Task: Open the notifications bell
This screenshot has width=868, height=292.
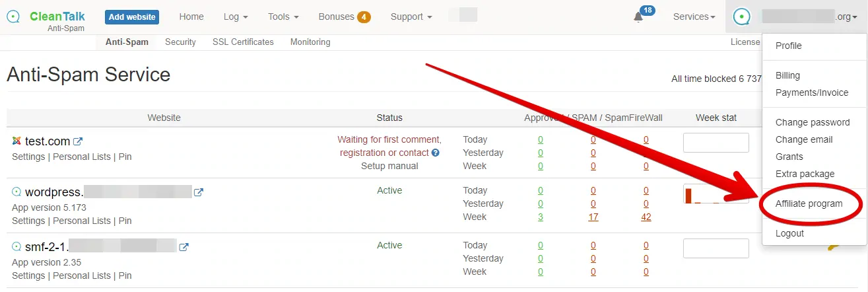Action: [638, 17]
